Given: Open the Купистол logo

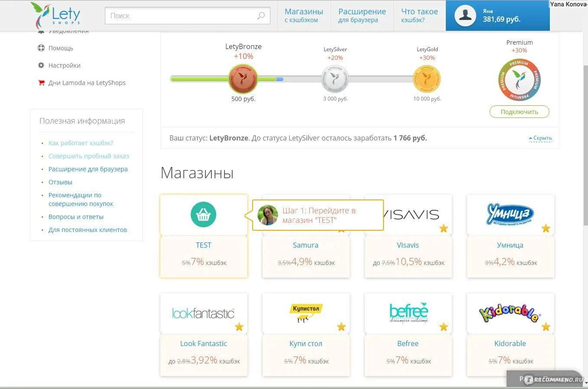Looking at the screenshot, I should [x=305, y=313].
